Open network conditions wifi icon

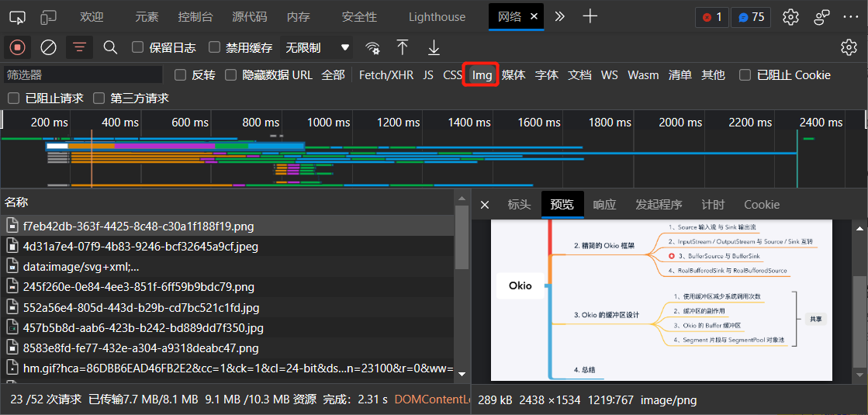(373, 48)
